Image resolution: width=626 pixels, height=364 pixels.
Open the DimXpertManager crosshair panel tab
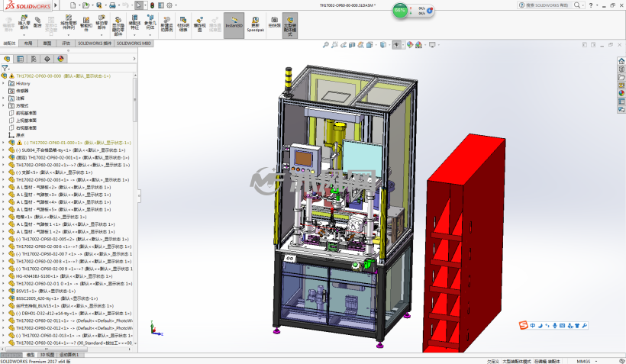47,59
